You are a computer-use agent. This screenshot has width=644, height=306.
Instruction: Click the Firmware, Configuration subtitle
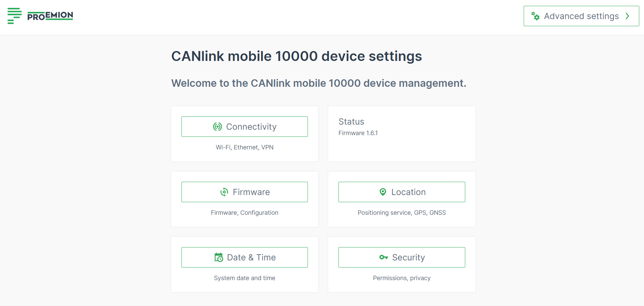point(244,212)
